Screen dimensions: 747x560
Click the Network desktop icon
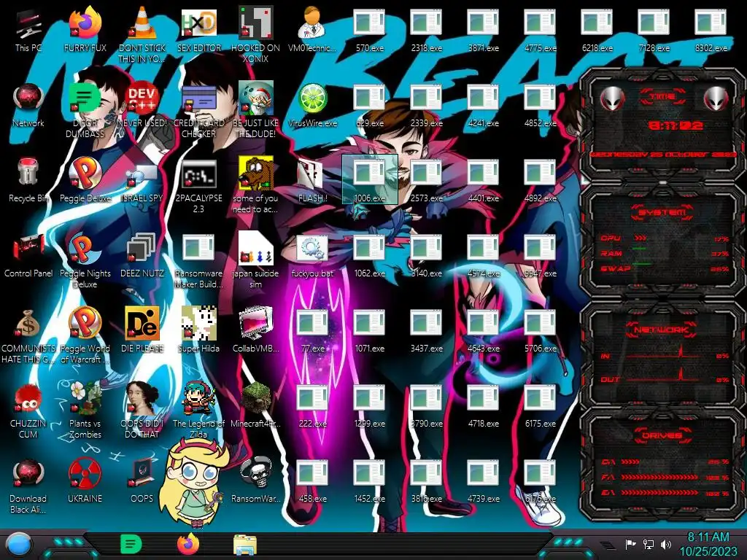coord(28,105)
